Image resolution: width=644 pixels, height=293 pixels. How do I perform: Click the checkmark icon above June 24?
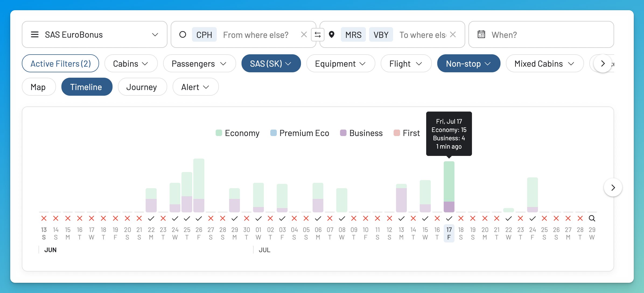click(175, 218)
